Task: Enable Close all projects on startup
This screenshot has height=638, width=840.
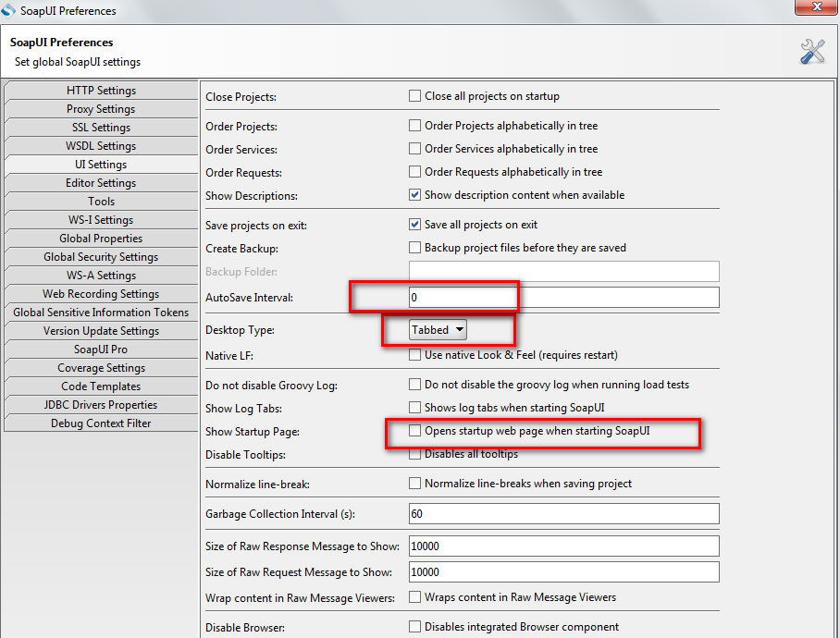Action: pos(414,96)
